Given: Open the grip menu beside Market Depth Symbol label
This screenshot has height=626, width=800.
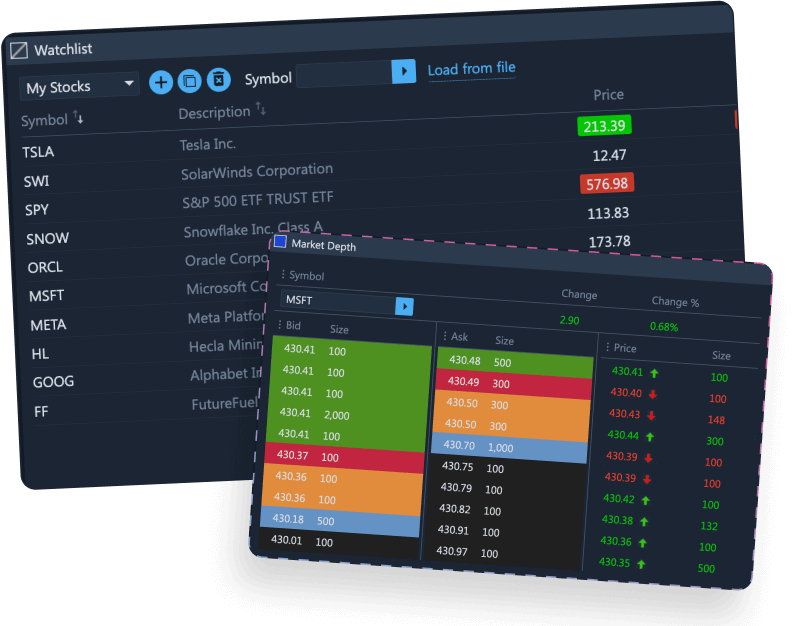Looking at the screenshot, I should pos(283,274).
